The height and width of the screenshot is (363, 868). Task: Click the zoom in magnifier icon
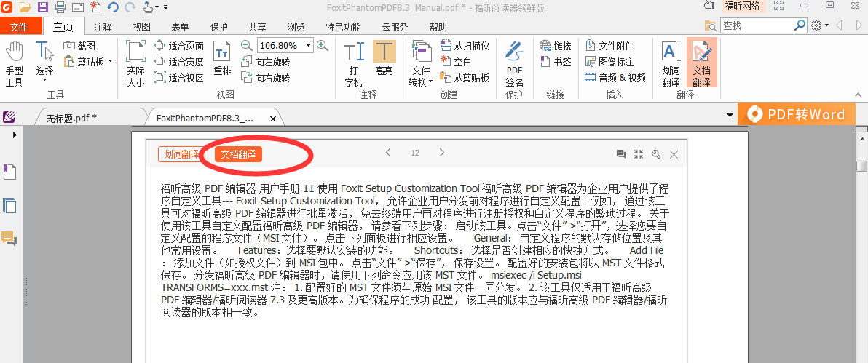[322, 45]
